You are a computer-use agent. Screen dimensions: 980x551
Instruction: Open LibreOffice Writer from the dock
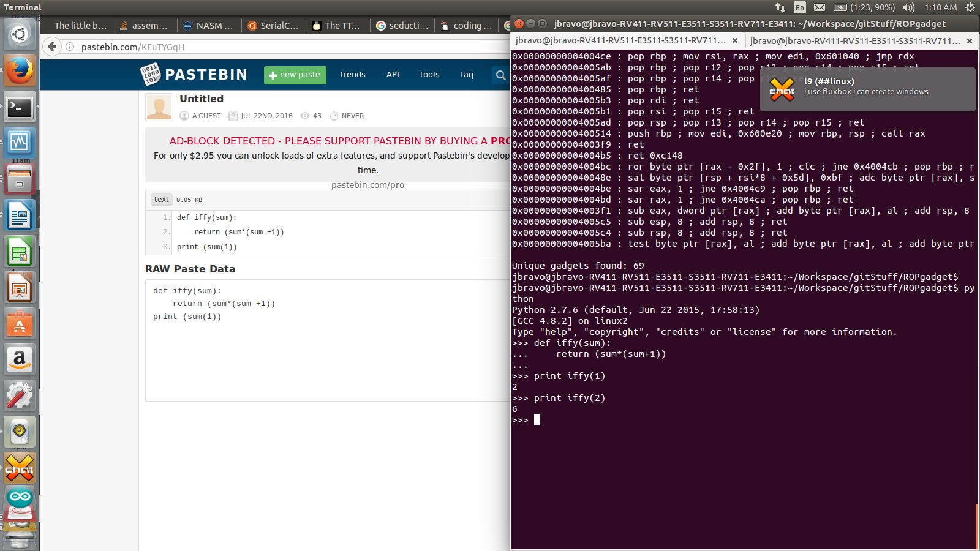pyautogui.click(x=20, y=216)
